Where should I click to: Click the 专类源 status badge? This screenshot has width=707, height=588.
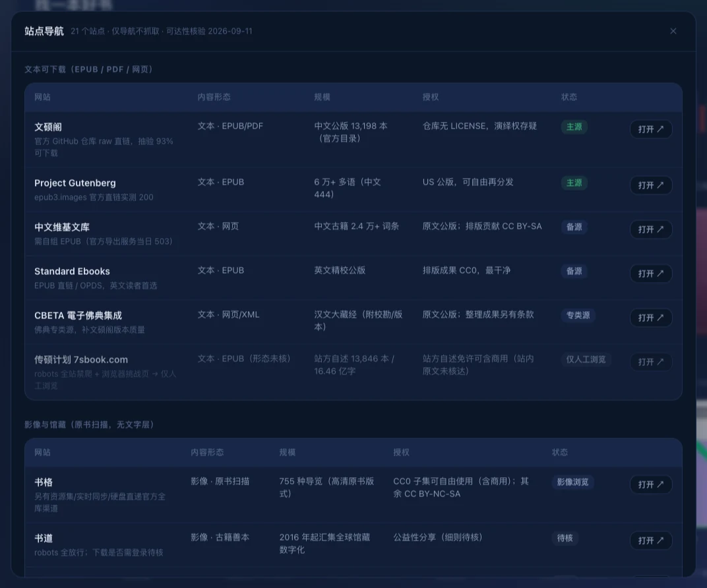pyautogui.click(x=578, y=315)
